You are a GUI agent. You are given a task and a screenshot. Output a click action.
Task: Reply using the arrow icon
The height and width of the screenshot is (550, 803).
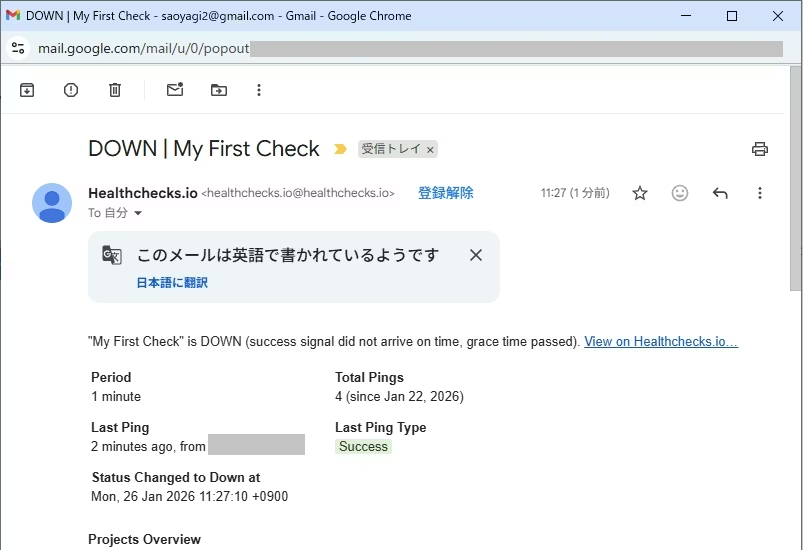point(720,193)
